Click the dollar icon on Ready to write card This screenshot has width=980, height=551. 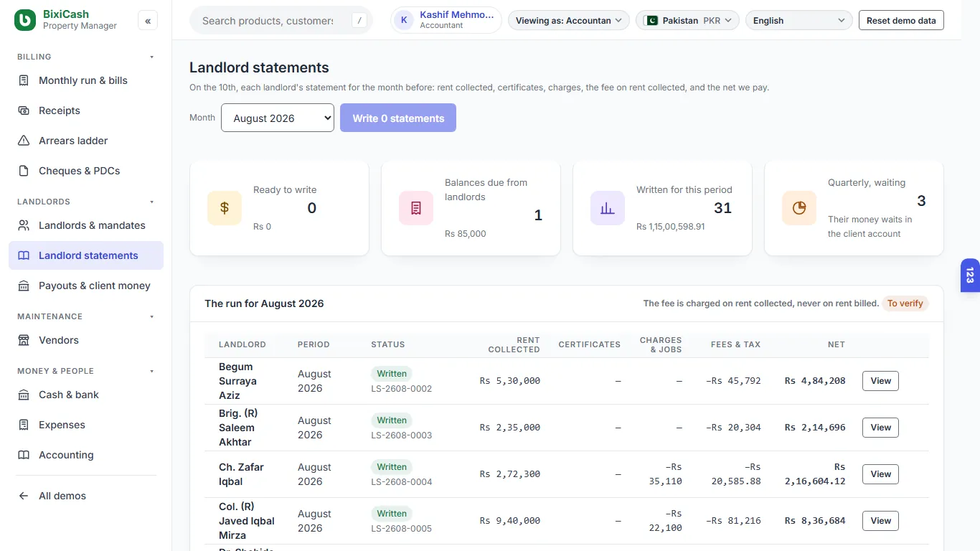point(225,208)
